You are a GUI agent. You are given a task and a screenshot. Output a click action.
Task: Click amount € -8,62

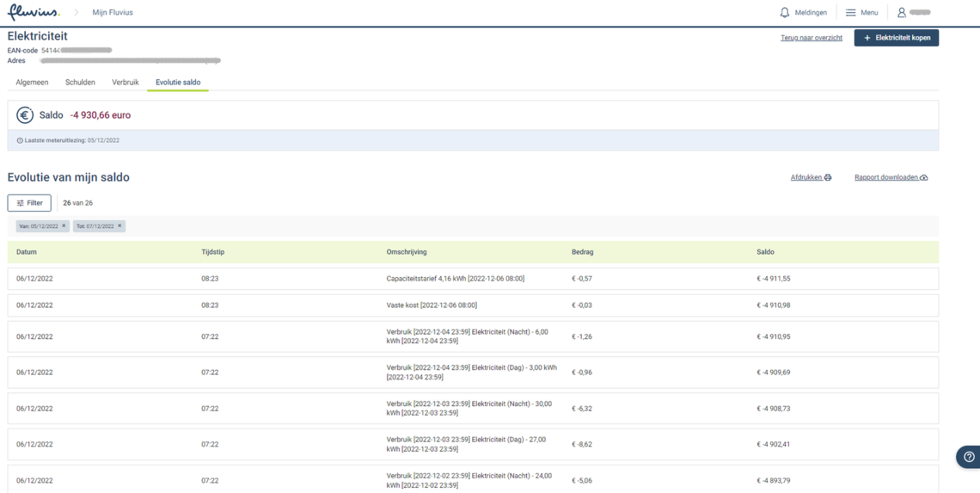(x=582, y=444)
